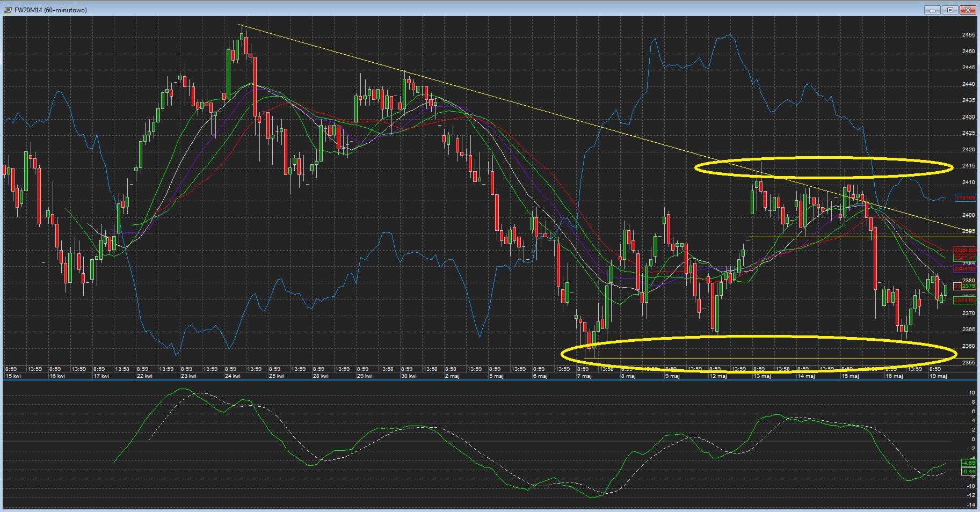Click the green-boxed 2374.60 value label
The width and height of the screenshot is (980, 512).
[x=964, y=301]
